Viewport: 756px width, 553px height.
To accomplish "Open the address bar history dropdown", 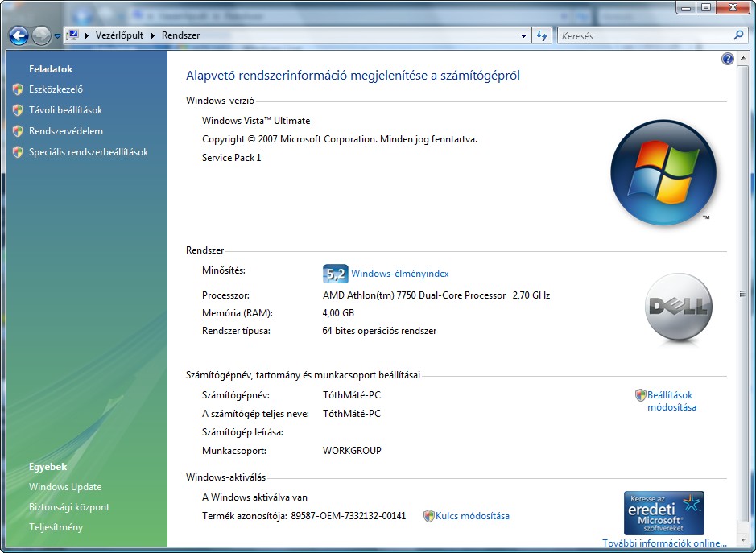I will (x=523, y=35).
